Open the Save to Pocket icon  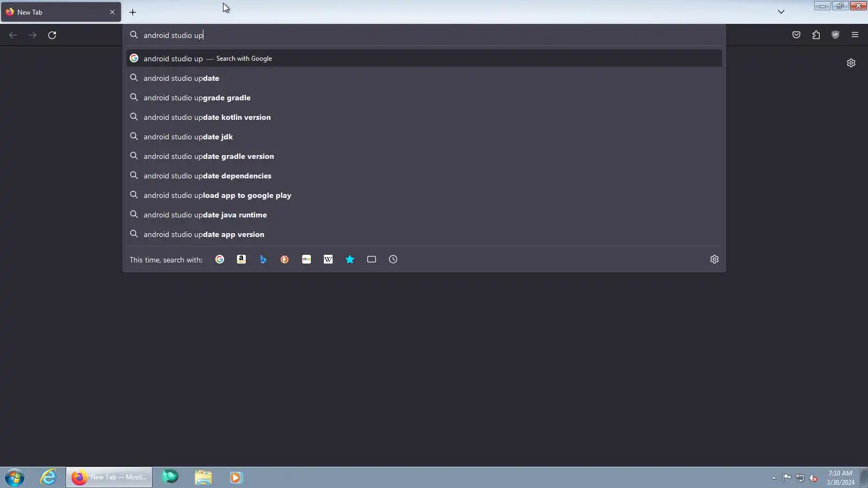796,35
